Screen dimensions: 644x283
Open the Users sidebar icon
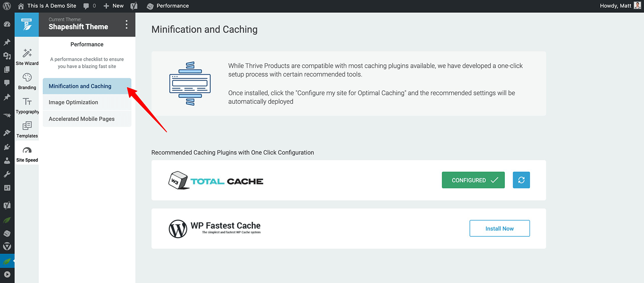tap(7, 160)
